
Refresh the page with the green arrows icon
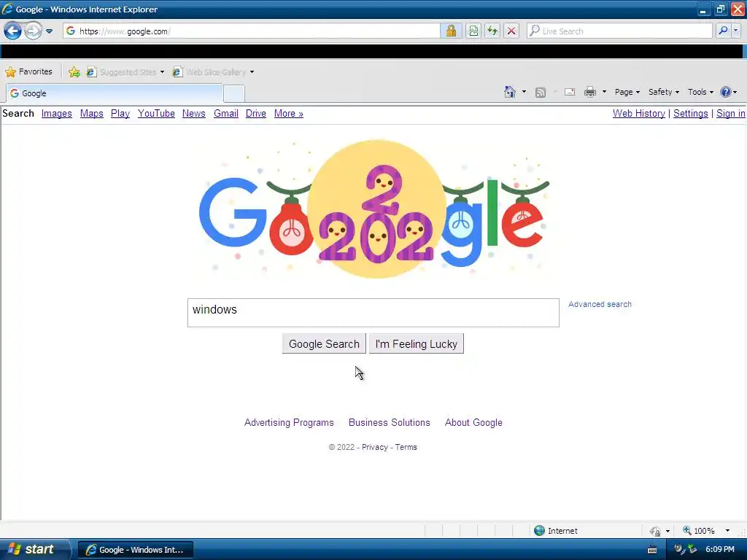point(492,31)
